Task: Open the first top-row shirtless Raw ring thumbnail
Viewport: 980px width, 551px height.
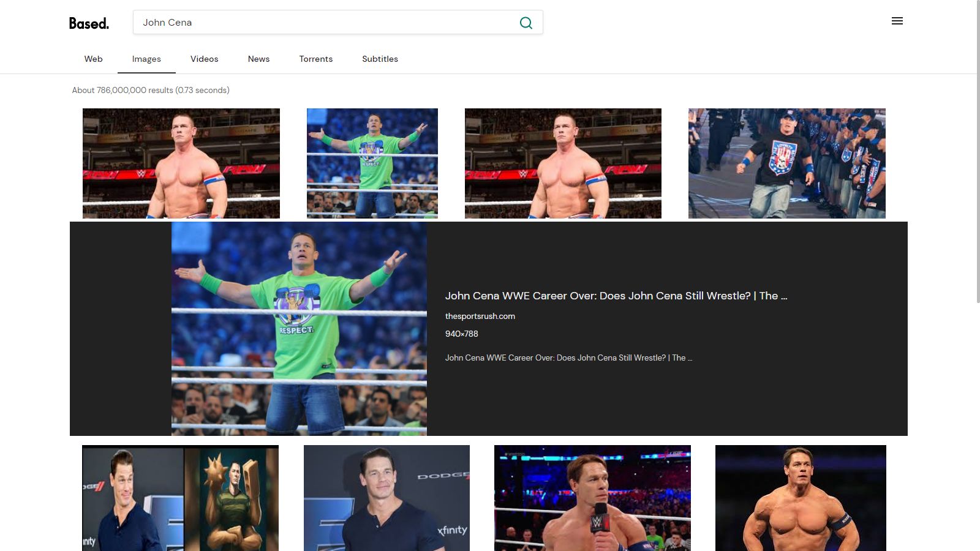Action: 181,163
